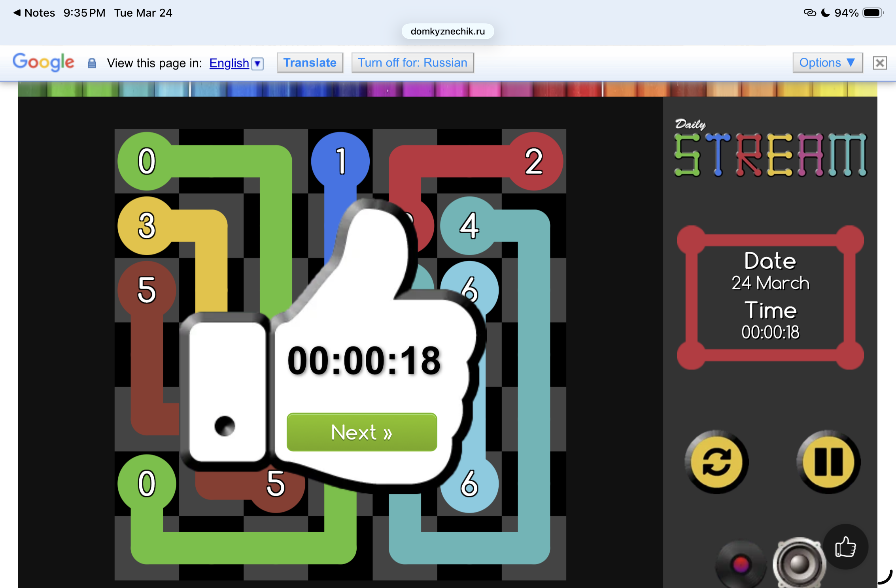Toggle music with the vinyl record icon

point(740,564)
